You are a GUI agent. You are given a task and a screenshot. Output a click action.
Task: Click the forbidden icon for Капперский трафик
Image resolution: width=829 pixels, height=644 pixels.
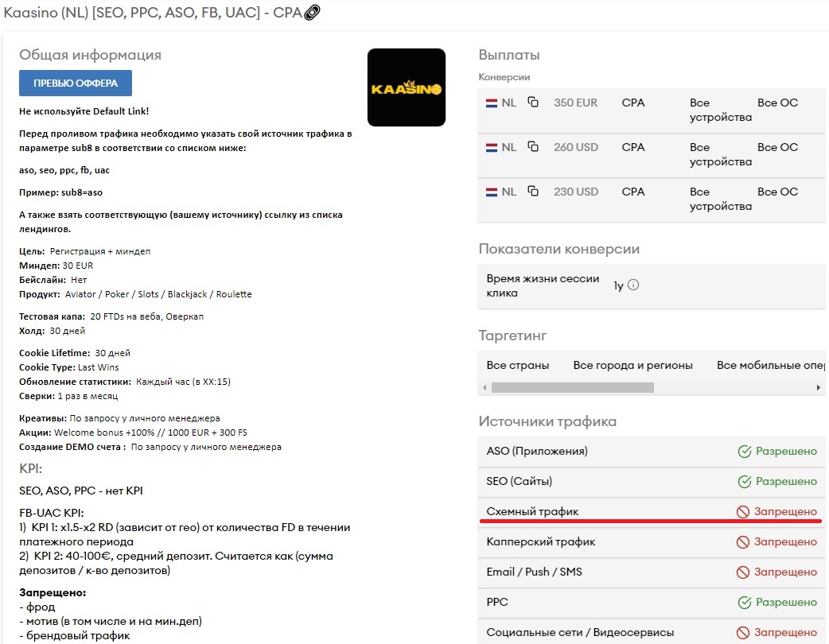click(x=743, y=541)
